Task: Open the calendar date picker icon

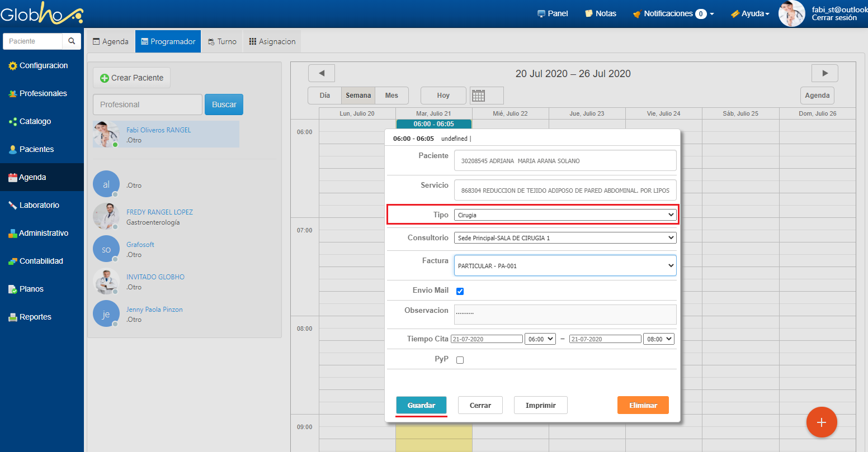Action: (x=478, y=96)
